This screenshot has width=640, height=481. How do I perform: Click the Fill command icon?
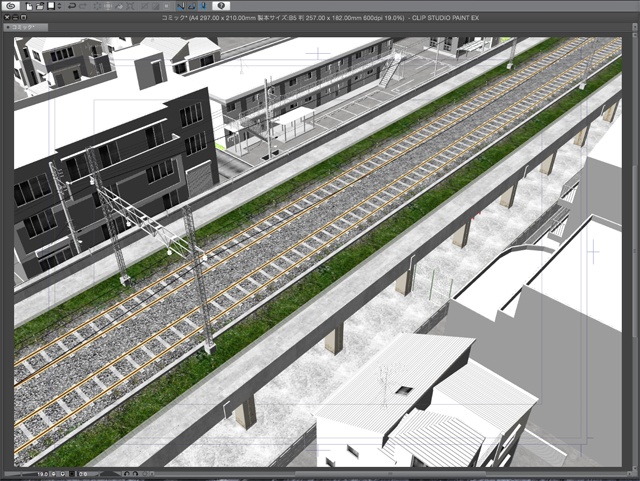pos(120,6)
